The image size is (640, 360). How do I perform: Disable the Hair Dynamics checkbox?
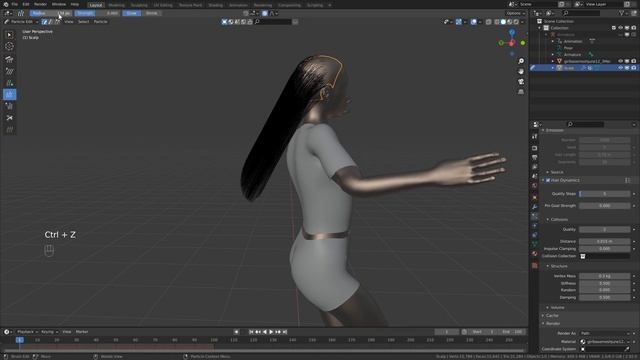tap(548, 180)
